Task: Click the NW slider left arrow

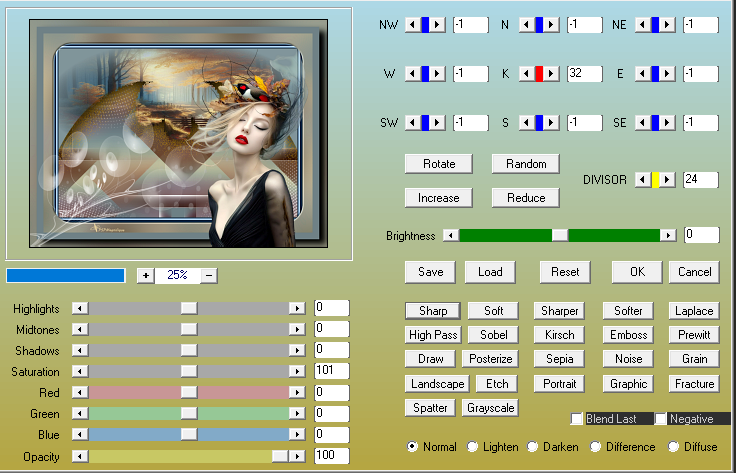Action: (x=413, y=24)
